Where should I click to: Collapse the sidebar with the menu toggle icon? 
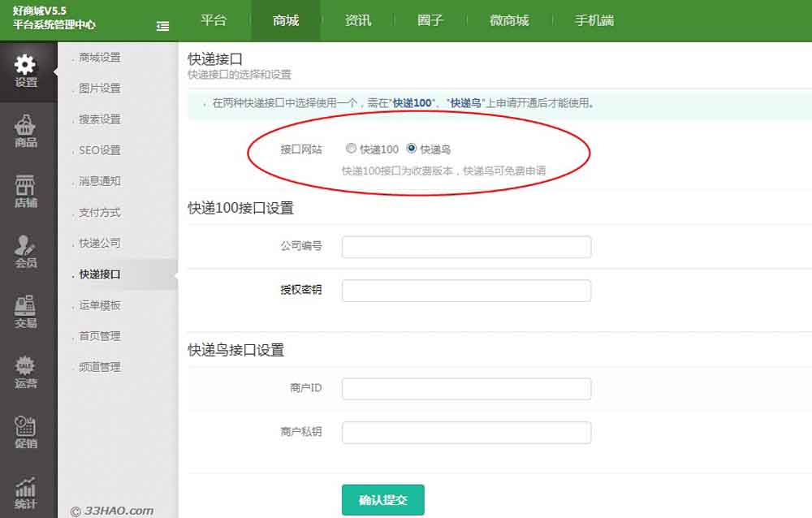(x=162, y=26)
